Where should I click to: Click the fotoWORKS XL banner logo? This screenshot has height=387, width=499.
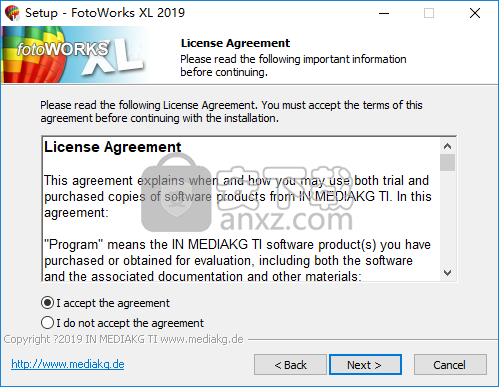(75, 55)
